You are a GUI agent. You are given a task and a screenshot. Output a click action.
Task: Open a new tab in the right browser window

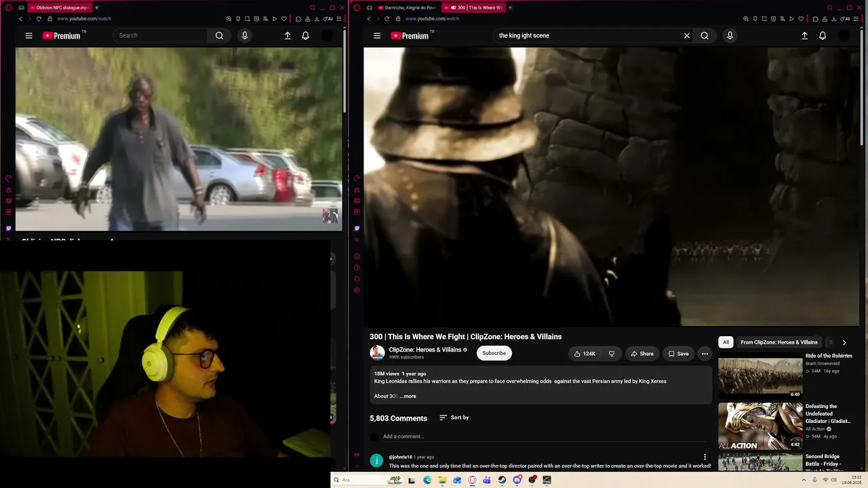click(510, 7)
